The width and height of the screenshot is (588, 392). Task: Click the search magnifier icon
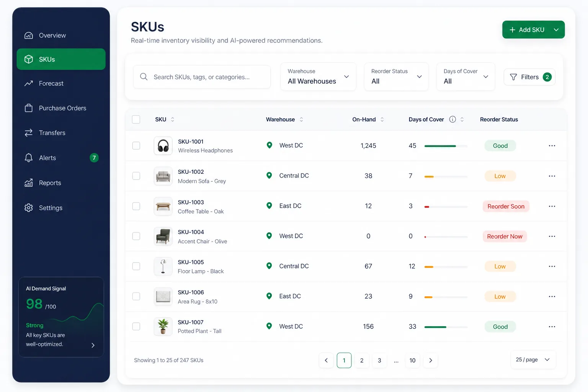144,77
